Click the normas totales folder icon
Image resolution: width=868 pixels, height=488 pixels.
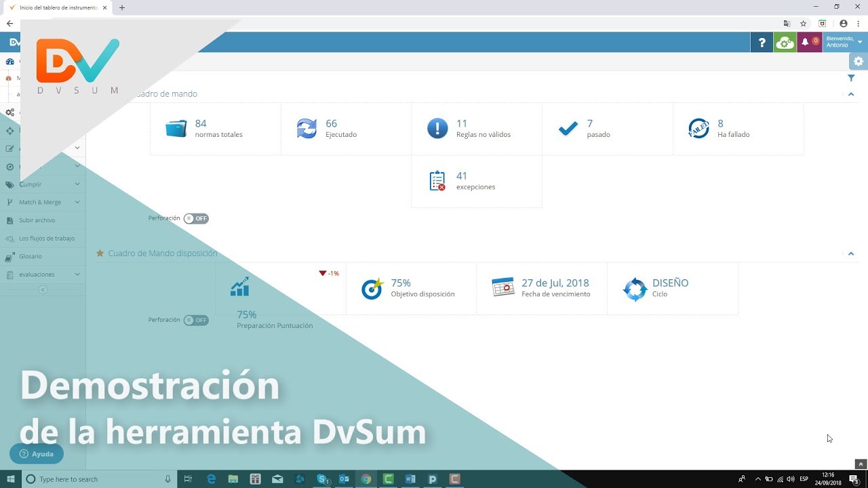[176, 129]
